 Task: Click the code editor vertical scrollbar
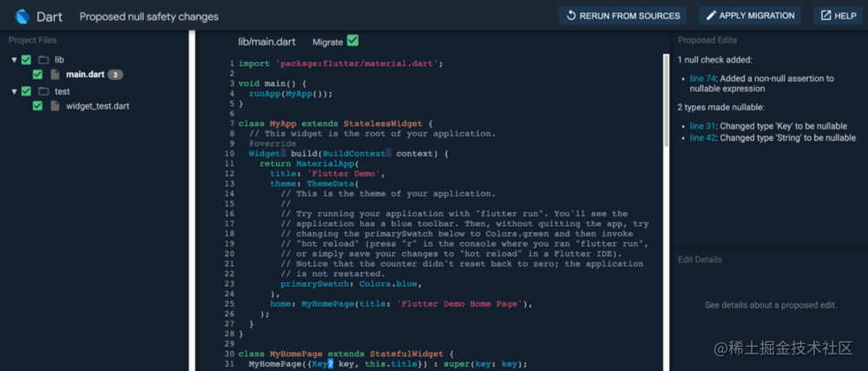[666, 100]
